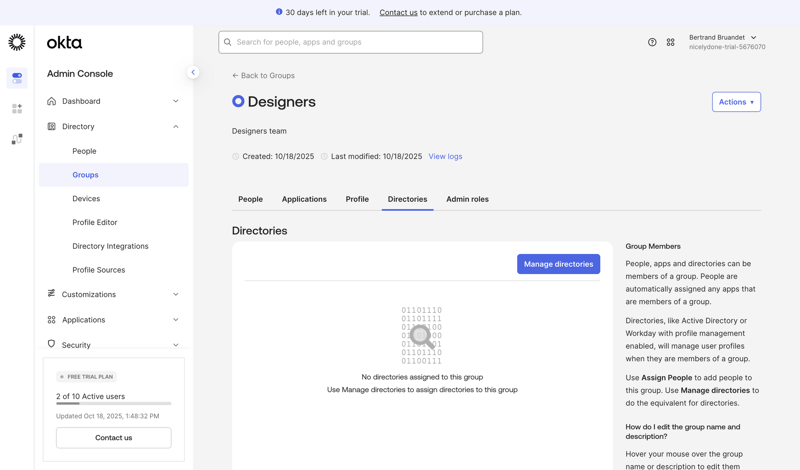Open Profile Sources in the sidebar
800x470 pixels.
point(98,270)
